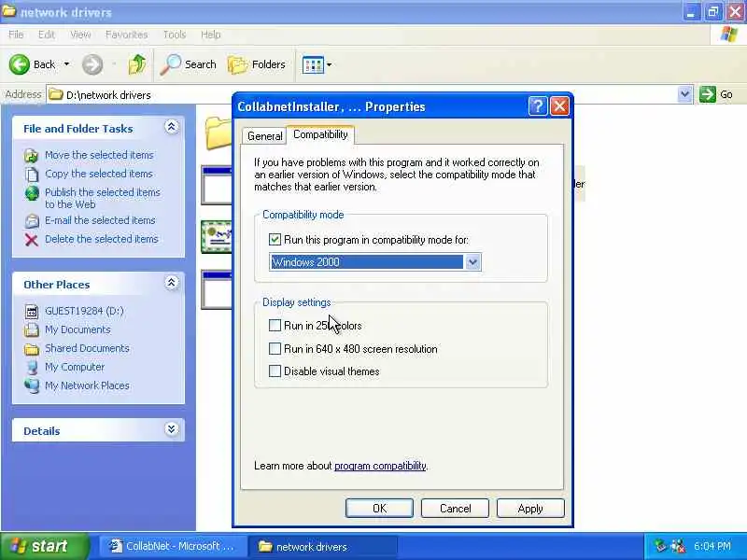Expand the Details panel
The height and width of the screenshot is (560, 747).
point(172,428)
